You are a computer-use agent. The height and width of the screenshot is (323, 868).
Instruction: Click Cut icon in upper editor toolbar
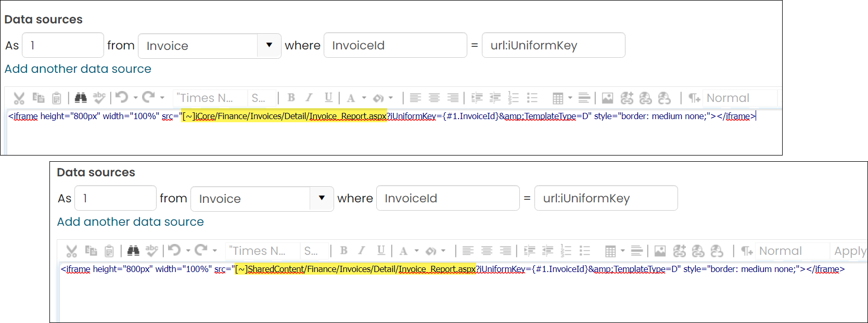(19, 98)
